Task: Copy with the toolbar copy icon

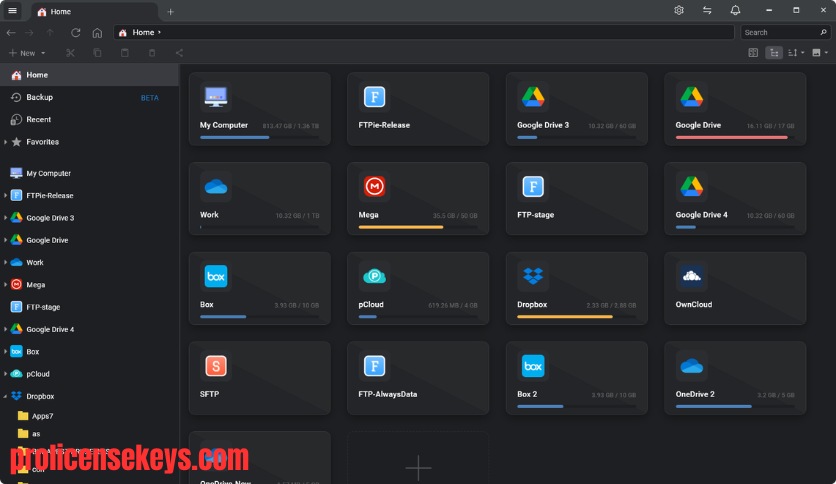Action: click(x=97, y=53)
